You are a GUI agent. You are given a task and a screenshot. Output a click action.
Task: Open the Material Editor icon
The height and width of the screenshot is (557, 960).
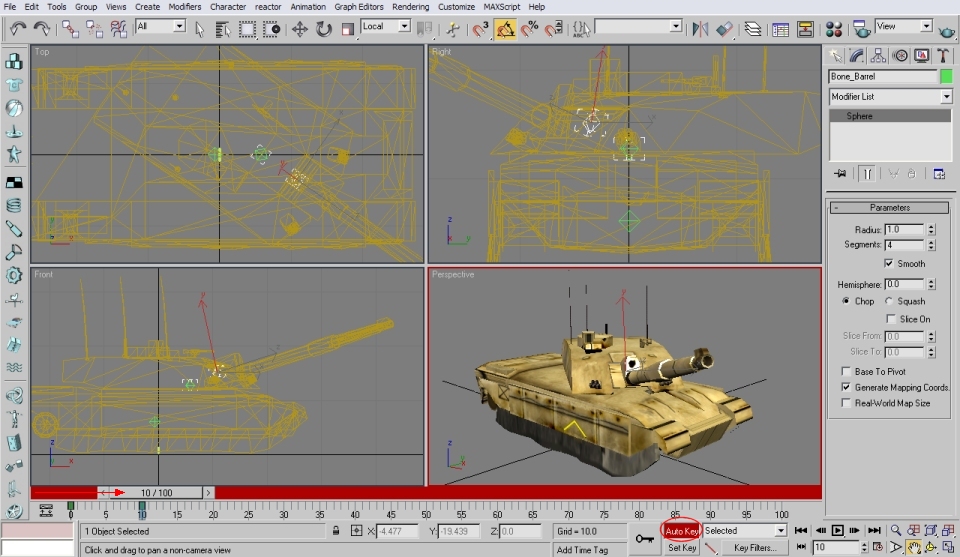[834, 29]
